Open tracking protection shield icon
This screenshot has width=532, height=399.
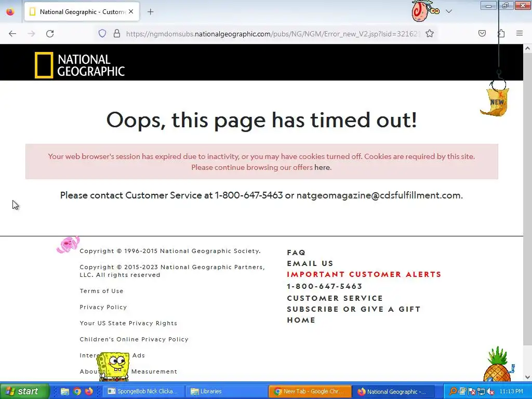[x=102, y=34]
